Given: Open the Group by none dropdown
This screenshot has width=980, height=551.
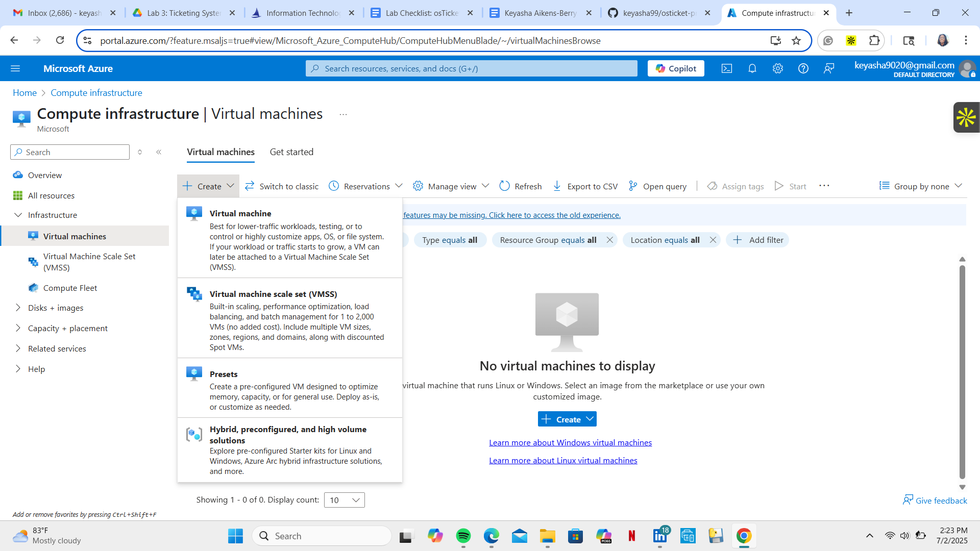Looking at the screenshot, I should (921, 186).
